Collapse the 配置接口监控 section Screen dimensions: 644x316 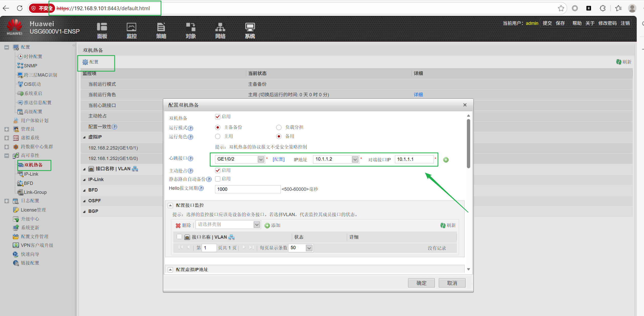170,205
